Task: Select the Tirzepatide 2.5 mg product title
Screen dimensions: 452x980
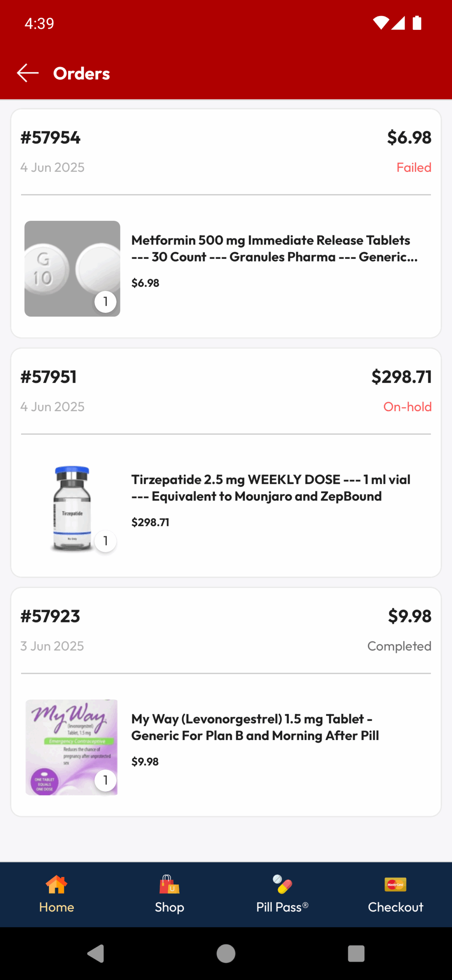Action: point(271,488)
